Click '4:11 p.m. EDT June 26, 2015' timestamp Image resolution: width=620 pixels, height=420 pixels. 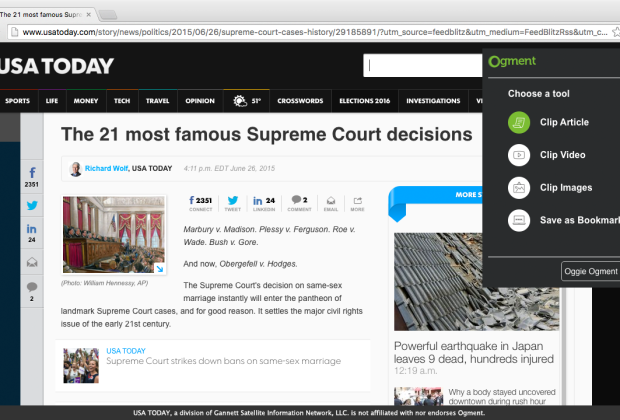[229, 168]
